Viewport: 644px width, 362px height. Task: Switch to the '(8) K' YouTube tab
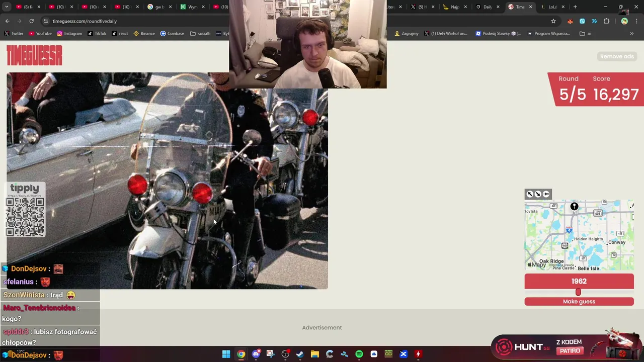tap(28, 7)
